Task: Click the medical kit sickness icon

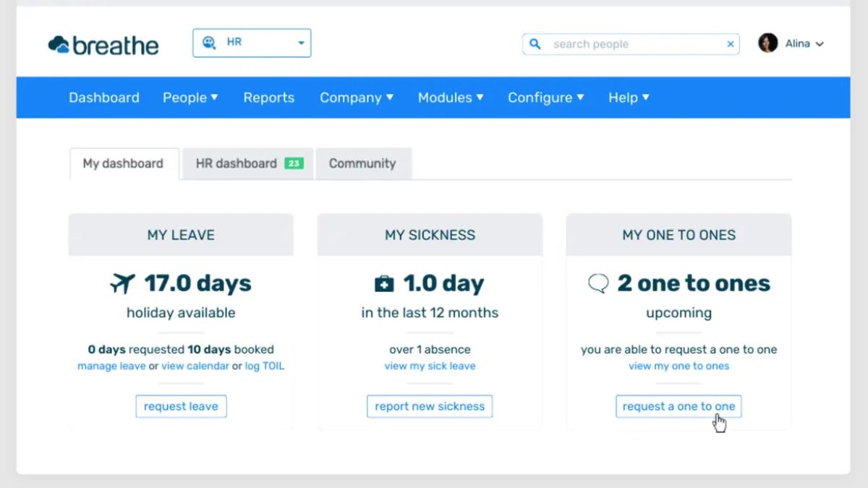Action: click(384, 284)
